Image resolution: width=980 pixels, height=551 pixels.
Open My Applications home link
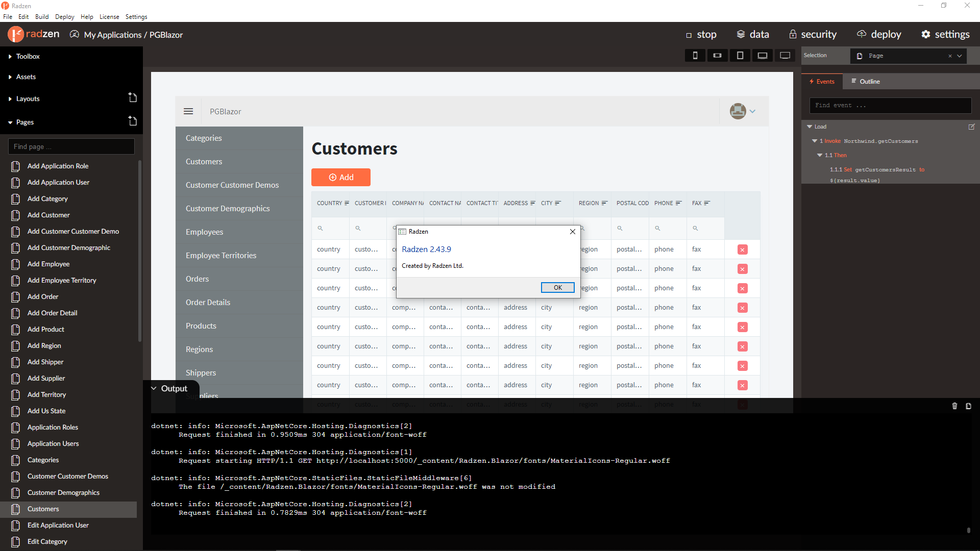point(113,35)
